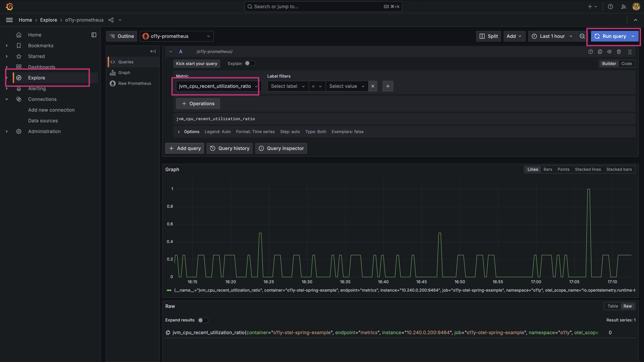Switch query editor to Builder mode
This screenshot has width=644, height=362.
[609, 64]
